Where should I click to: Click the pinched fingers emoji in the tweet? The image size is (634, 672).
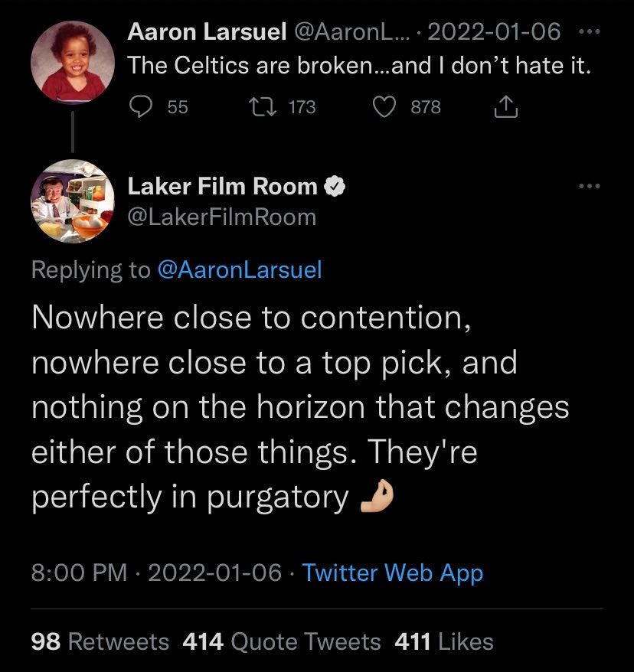[378, 497]
